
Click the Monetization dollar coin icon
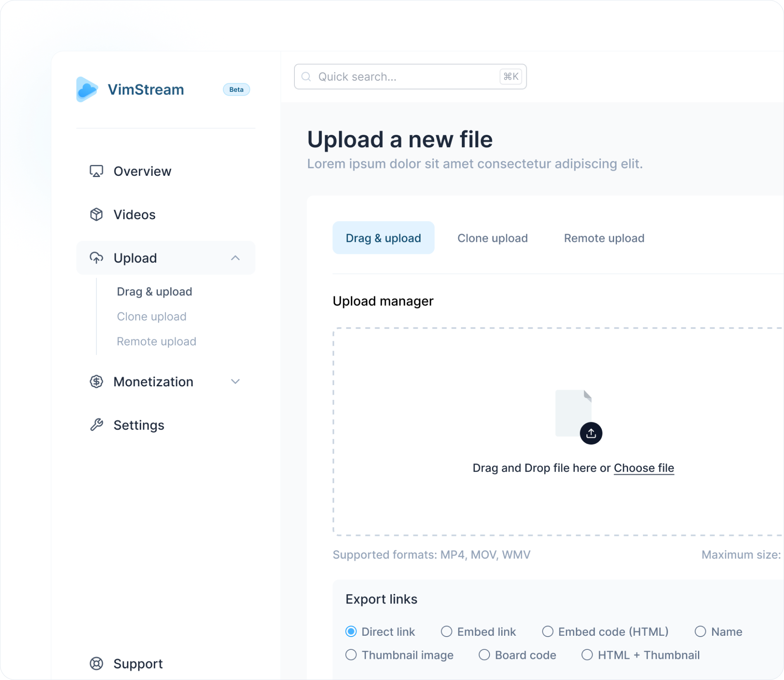(96, 381)
